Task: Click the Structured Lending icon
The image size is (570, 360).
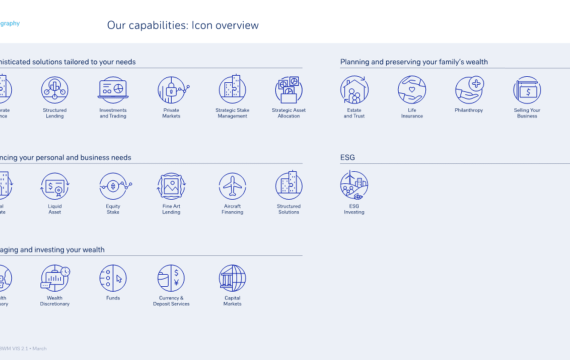Action: click(55, 90)
